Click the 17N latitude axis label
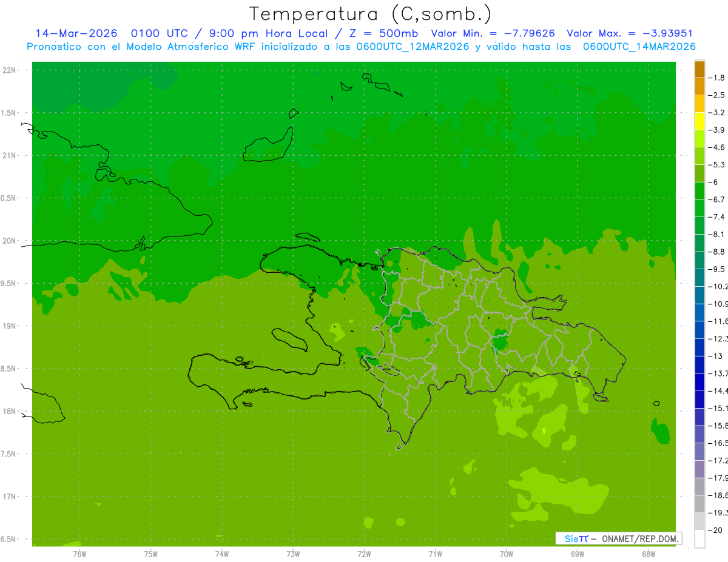728x562 pixels. point(10,497)
